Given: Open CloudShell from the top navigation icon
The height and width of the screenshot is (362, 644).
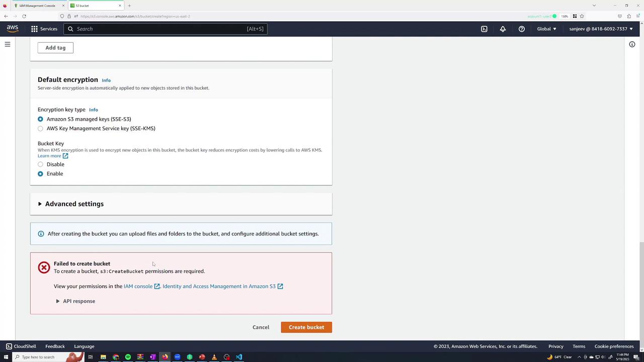Looking at the screenshot, I should (484, 29).
